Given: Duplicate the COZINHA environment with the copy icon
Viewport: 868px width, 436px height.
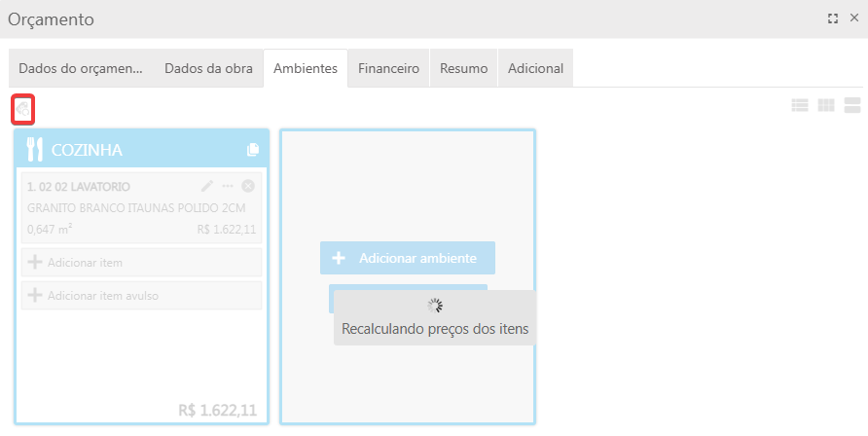Looking at the screenshot, I should coord(253,150).
